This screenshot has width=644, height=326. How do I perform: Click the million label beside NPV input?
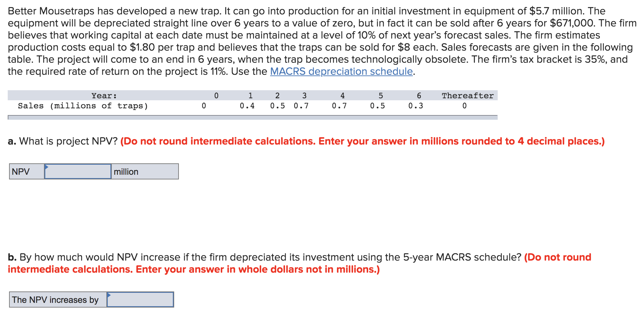pyautogui.click(x=126, y=172)
